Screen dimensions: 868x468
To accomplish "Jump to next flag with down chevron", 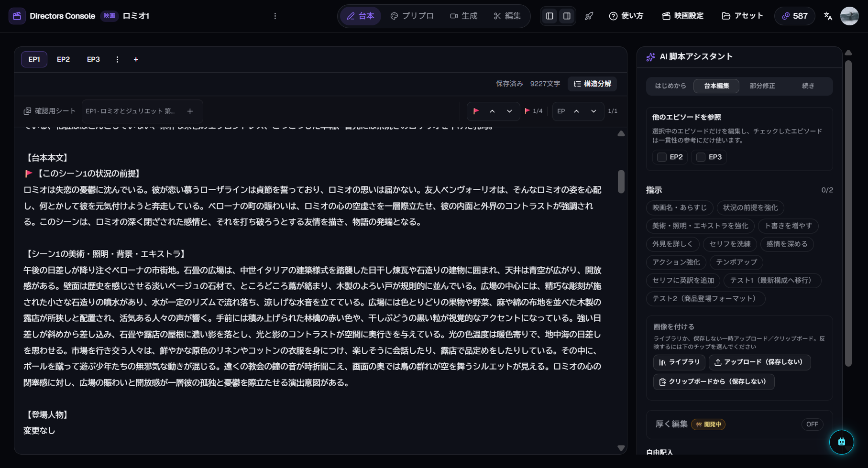I will pos(509,111).
